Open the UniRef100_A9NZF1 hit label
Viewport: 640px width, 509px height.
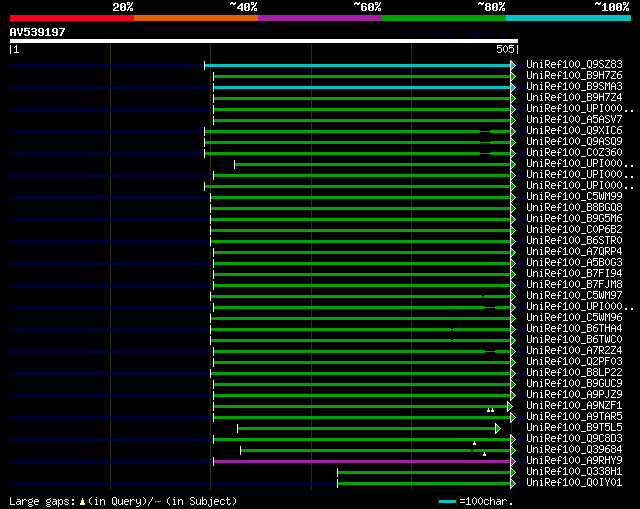[x=574, y=406]
